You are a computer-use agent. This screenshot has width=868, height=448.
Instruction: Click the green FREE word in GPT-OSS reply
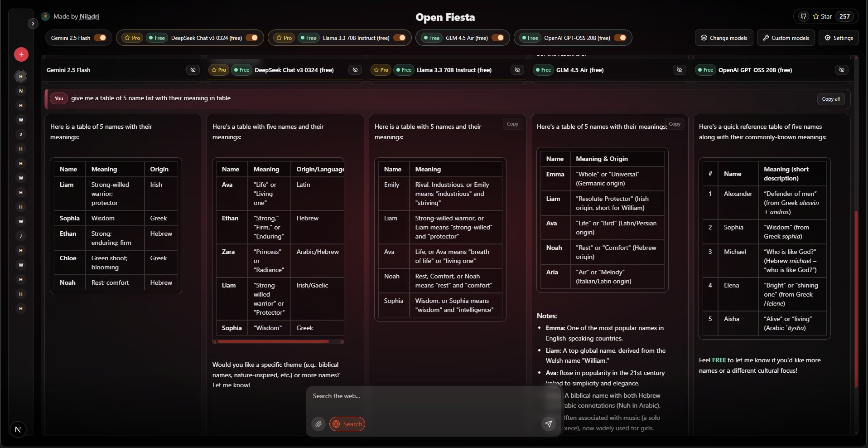tap(719, 360)
